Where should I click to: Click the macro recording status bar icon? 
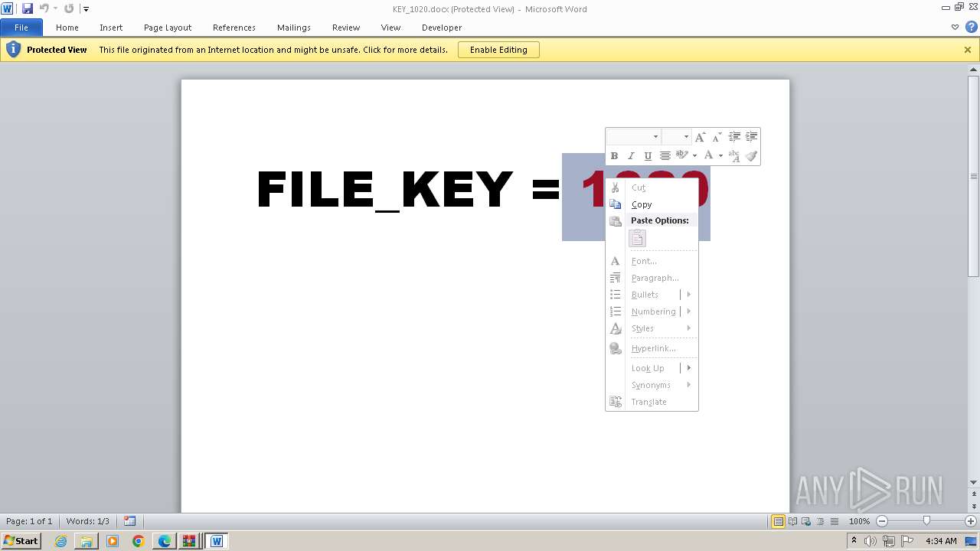coord(130,521)
